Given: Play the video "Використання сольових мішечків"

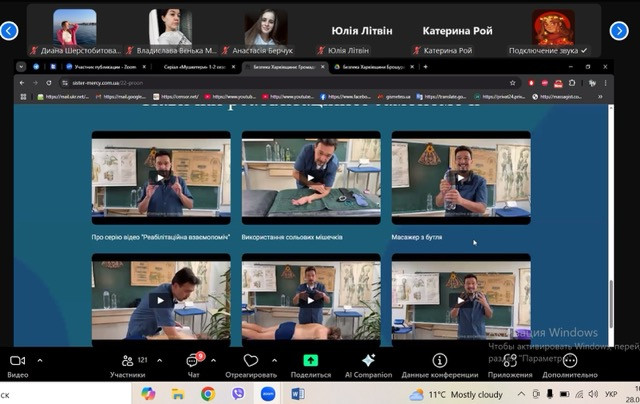Looking at the screenshot, I should (x=310, y=177).
